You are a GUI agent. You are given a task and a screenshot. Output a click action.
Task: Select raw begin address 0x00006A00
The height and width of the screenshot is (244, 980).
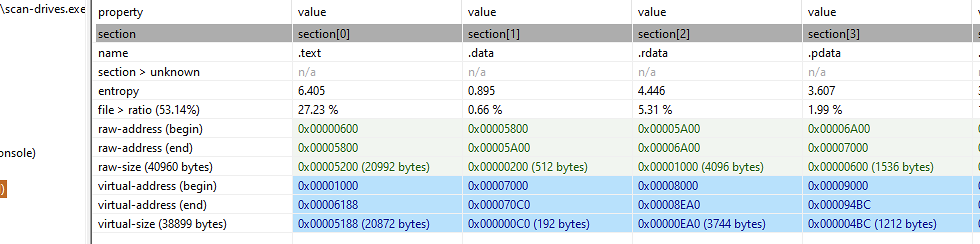point(838,129)
